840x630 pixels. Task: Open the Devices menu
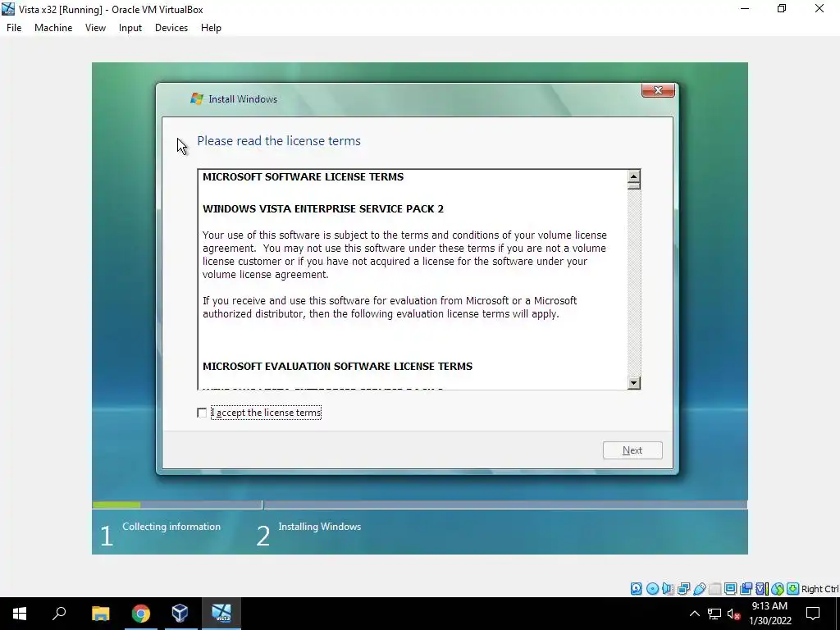click(171, 28)
